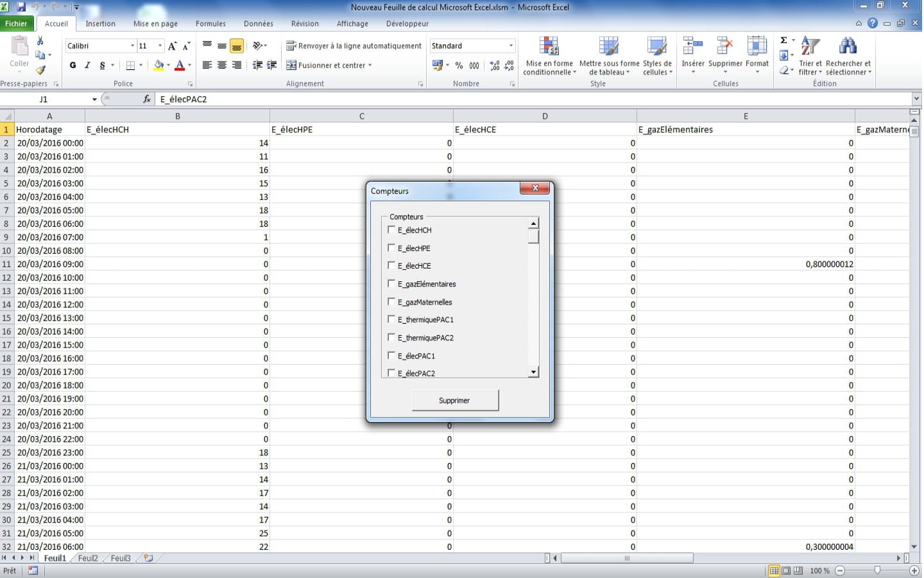Center text horizontally
The height and width of the screenshot is (578, 924).
coord(221,65)
